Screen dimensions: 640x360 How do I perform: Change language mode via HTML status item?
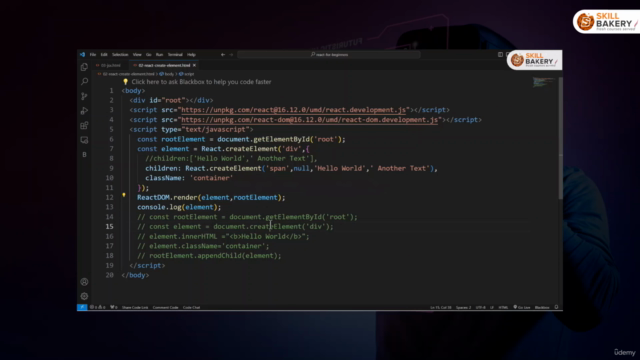tap(503, 307)
